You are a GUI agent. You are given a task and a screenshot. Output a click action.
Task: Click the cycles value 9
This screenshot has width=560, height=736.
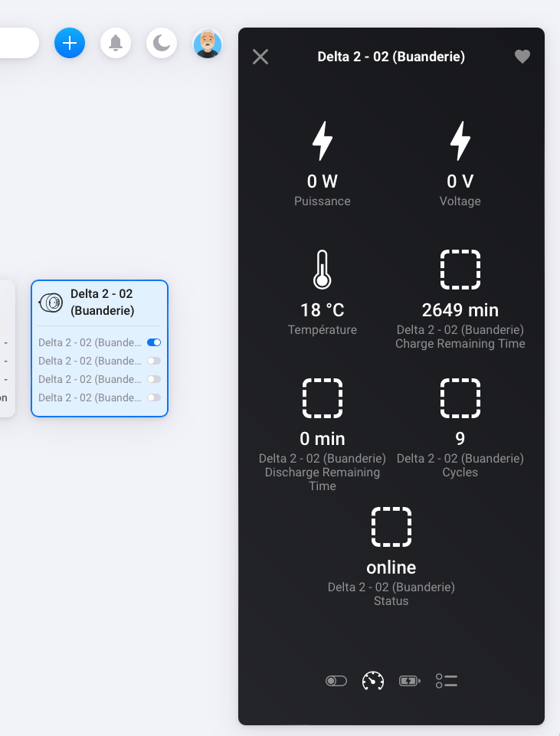click(x=460, y=438)
